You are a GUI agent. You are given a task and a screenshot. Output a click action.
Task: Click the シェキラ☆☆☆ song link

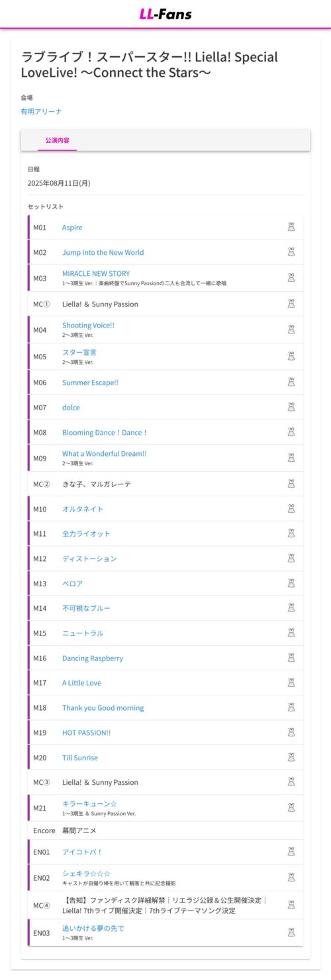click(86, 873)
